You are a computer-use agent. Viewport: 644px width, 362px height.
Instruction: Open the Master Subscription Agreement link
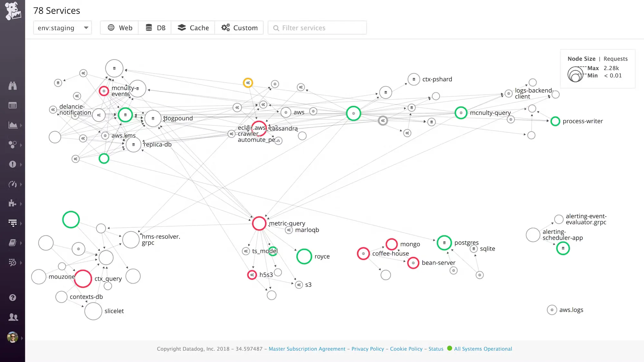click(307, 349)
